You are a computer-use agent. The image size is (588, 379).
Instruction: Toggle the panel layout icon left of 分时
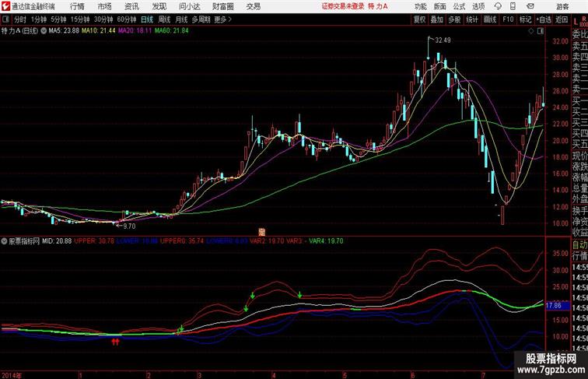pyautogui.click(x=5, y=19)
